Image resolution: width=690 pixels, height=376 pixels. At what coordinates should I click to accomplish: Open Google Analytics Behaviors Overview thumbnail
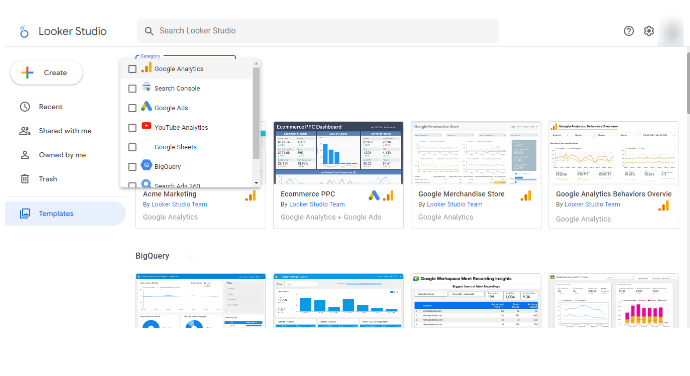(x=613, y=153)
